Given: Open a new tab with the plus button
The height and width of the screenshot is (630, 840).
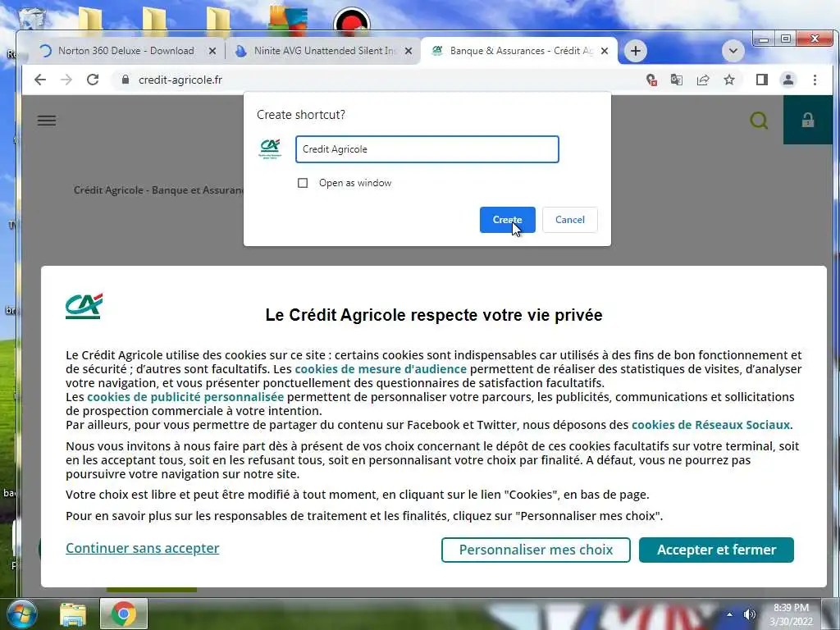Looking at the screenshot, I should click(636, 51).
